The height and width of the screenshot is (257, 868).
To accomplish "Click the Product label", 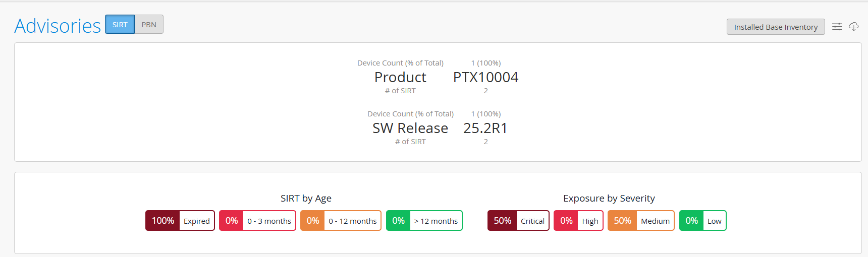I will coord(400,77).
